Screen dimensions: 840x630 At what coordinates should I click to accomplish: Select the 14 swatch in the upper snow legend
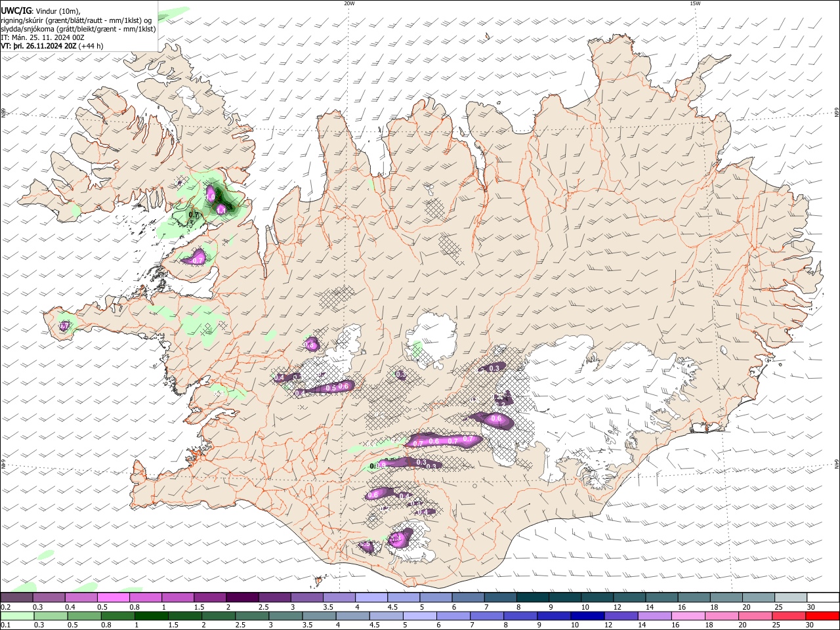click(661, 597)
